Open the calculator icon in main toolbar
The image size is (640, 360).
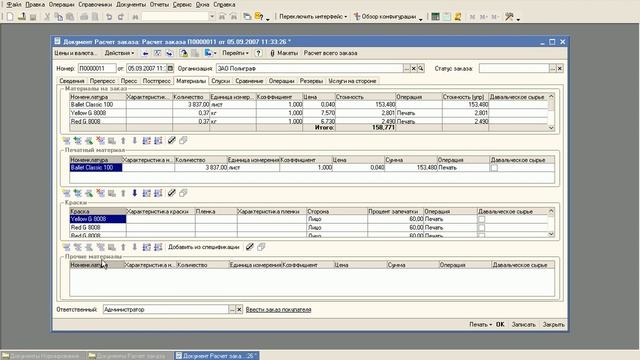pyautogui.click(x=436, y=17)
